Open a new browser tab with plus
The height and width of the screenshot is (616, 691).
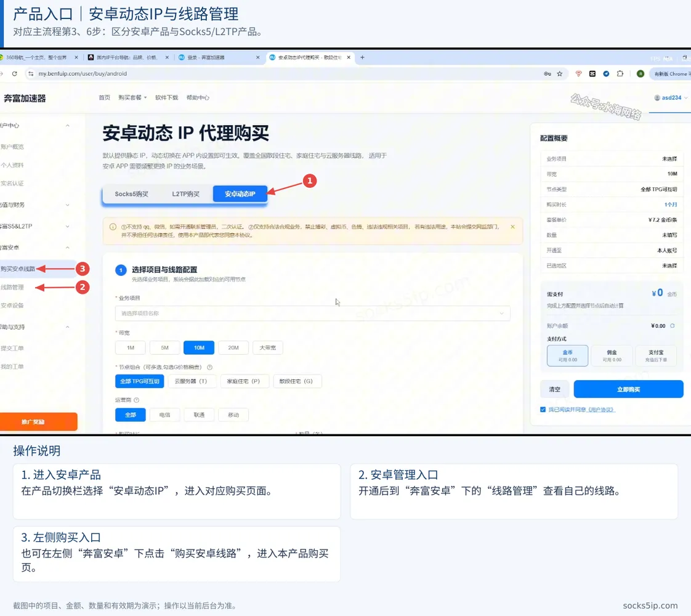(362, 57)
